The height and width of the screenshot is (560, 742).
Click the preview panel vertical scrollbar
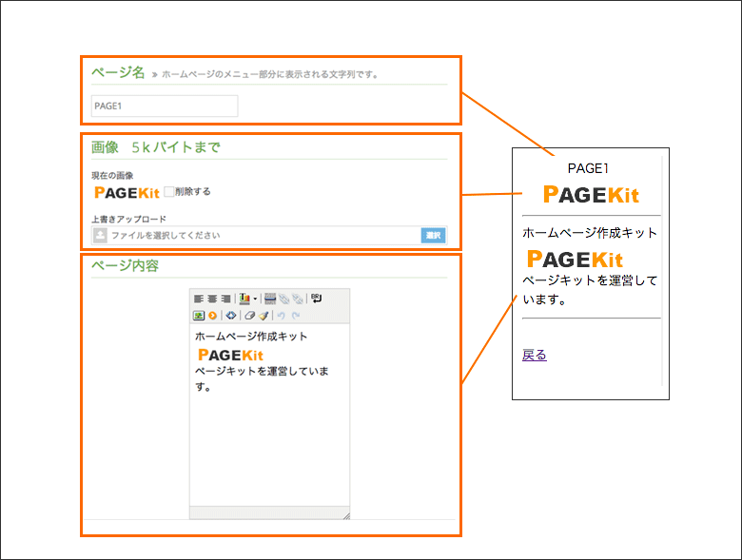[662, 272]
